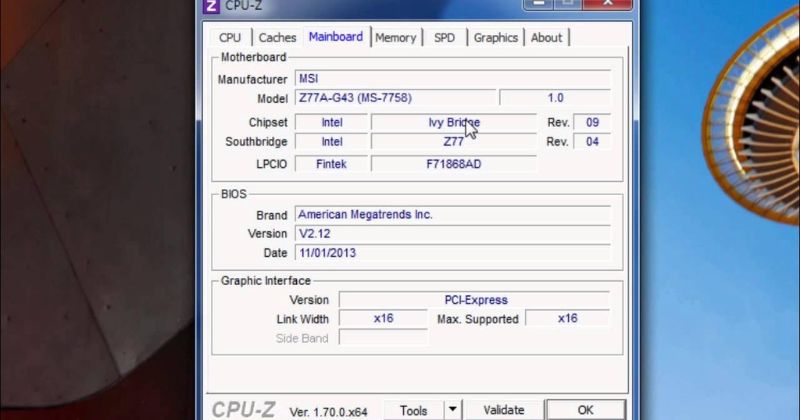Click the LPCIO vendor Fintek
The width and height of the screenshot is (800, 420).
[x=332, y=164]
